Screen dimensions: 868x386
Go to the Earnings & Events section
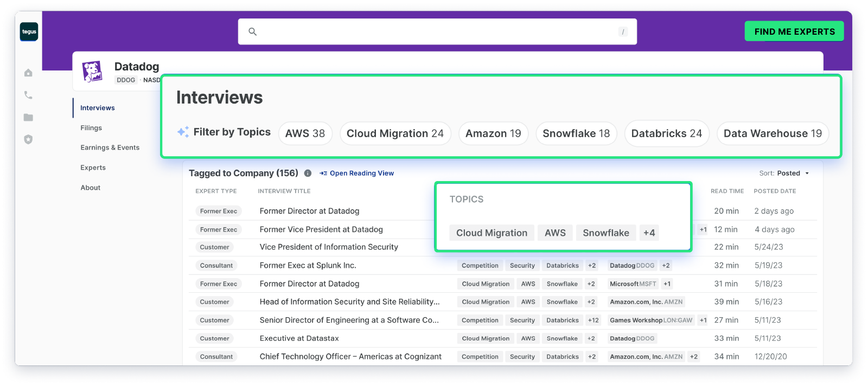tap(110, 147)
